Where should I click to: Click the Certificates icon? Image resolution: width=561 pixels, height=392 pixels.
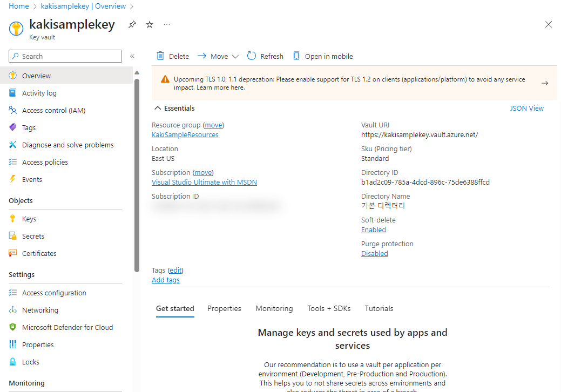(x=12, y=253)
